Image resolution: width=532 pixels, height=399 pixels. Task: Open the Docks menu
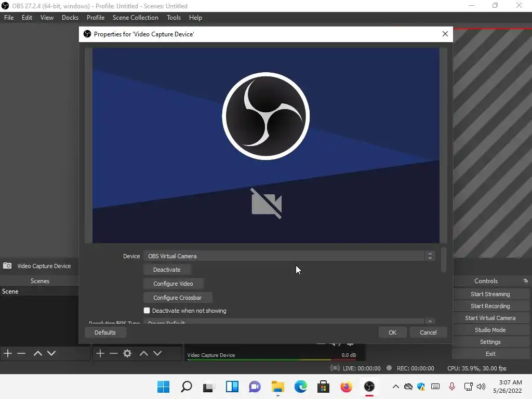coord(70,18)
